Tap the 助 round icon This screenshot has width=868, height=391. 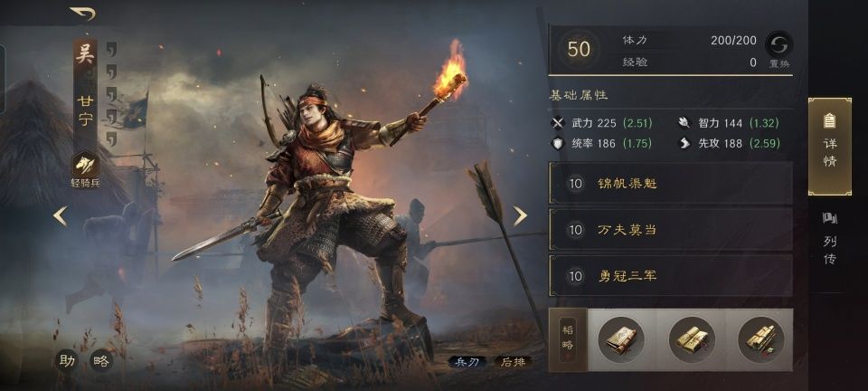tap(66, 361)
